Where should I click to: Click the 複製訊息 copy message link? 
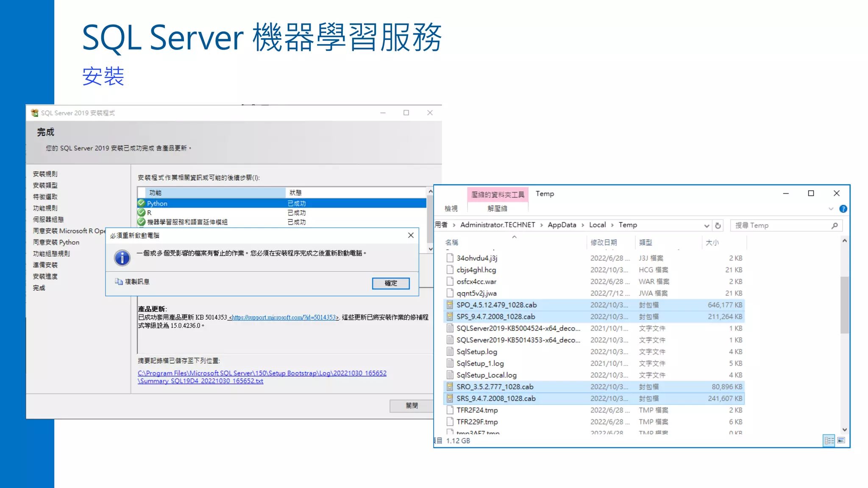[137, 282]
